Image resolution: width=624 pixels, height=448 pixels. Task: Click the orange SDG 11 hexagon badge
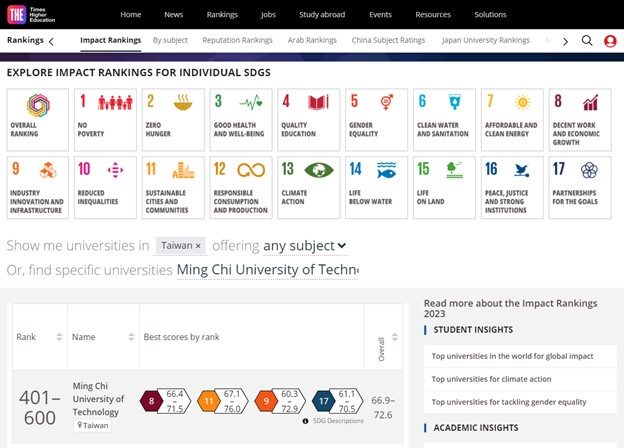pyautogui.click(x=209, y=401)
